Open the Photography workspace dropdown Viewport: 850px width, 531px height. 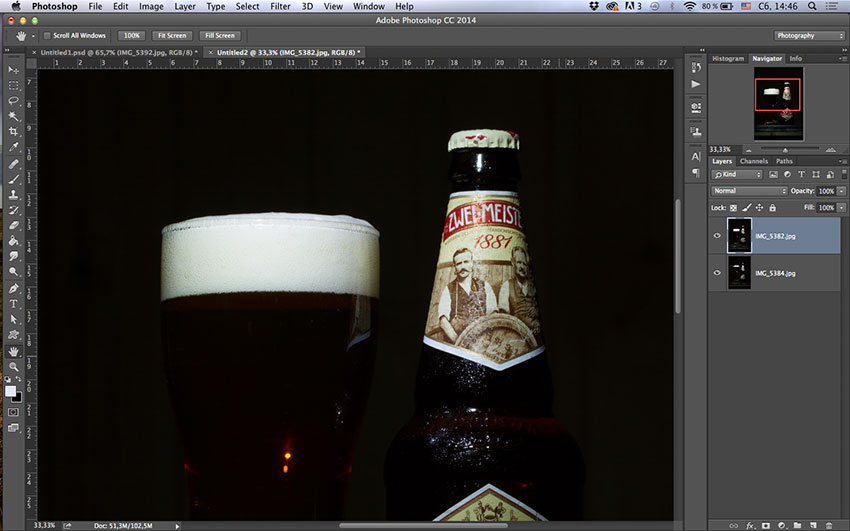pos(809,36)
